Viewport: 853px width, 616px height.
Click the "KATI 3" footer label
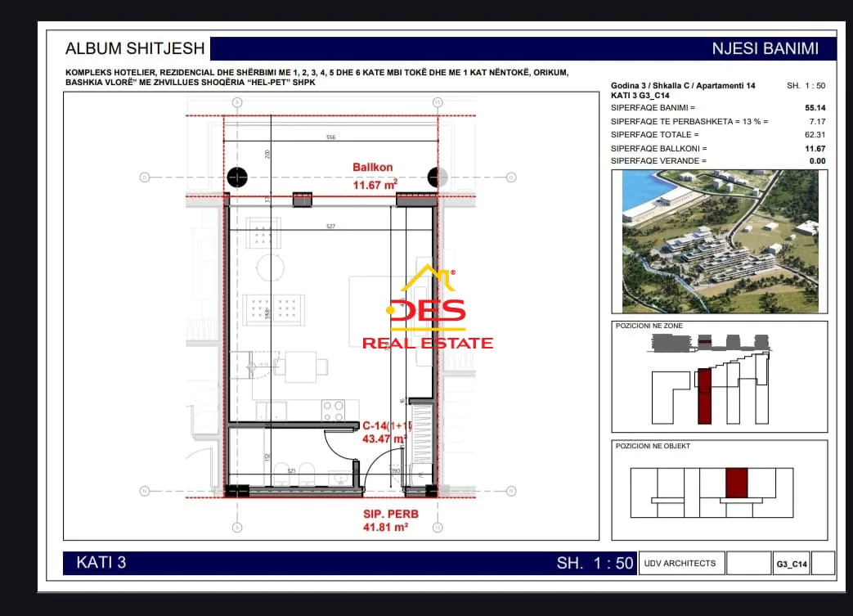coord(101,562)
